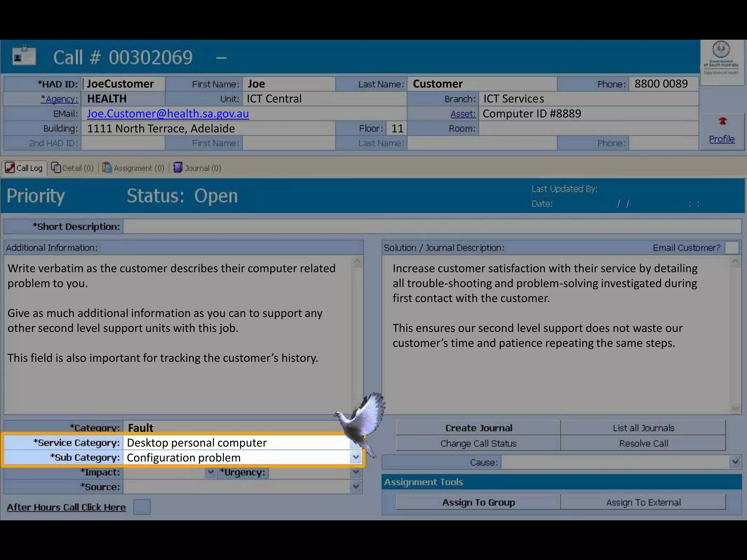
Task: Click the Resolve Call button
Action: coord(643,443)
